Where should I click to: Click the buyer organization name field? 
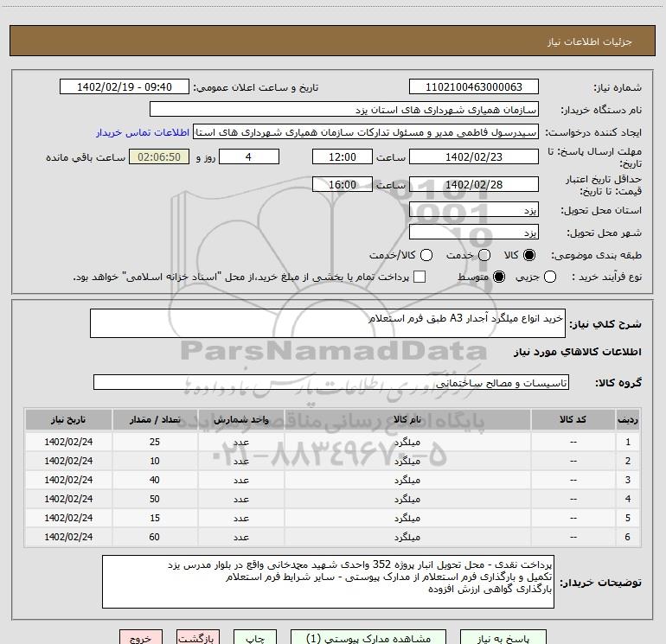tap(344, 110)
